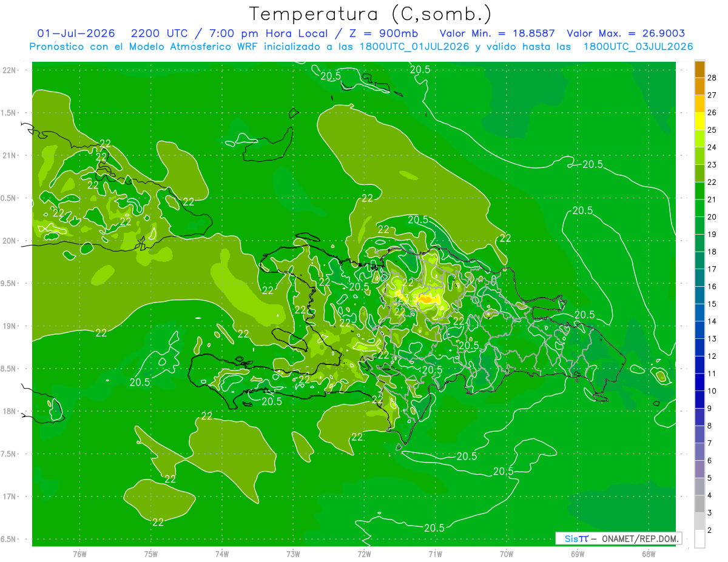This screenshot has width=728, height=562.
Task: Click the '24' value on the color scale
Action: 713,147
